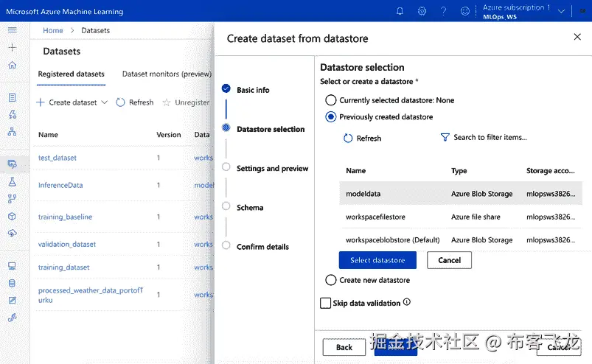
Task: Click the Search to filter items field
Action: pyautogui.click(x=490, y=137)
